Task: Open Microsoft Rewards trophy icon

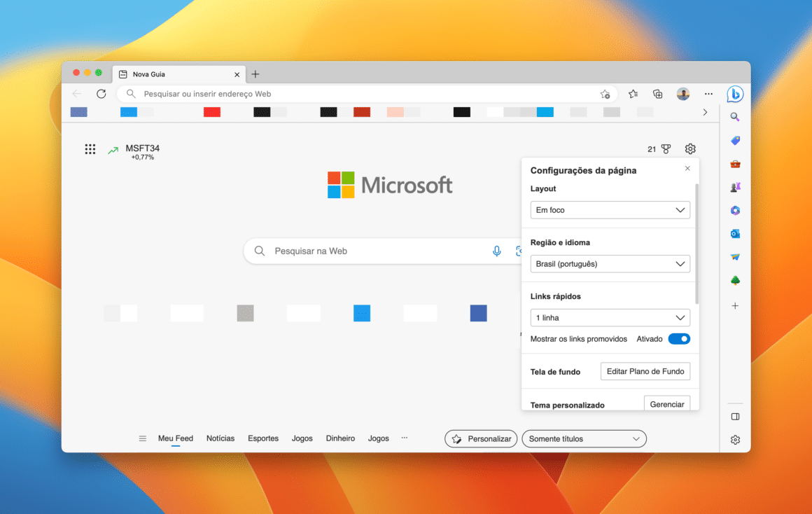Action: point(665,148)
